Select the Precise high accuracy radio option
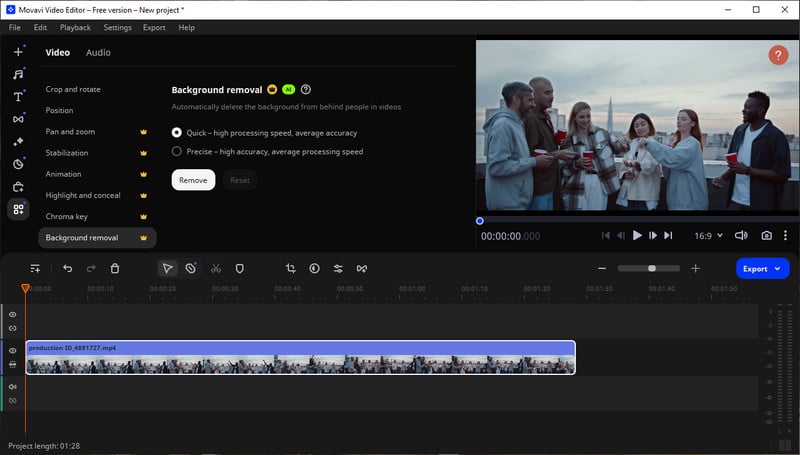 [x=177, y=151]
